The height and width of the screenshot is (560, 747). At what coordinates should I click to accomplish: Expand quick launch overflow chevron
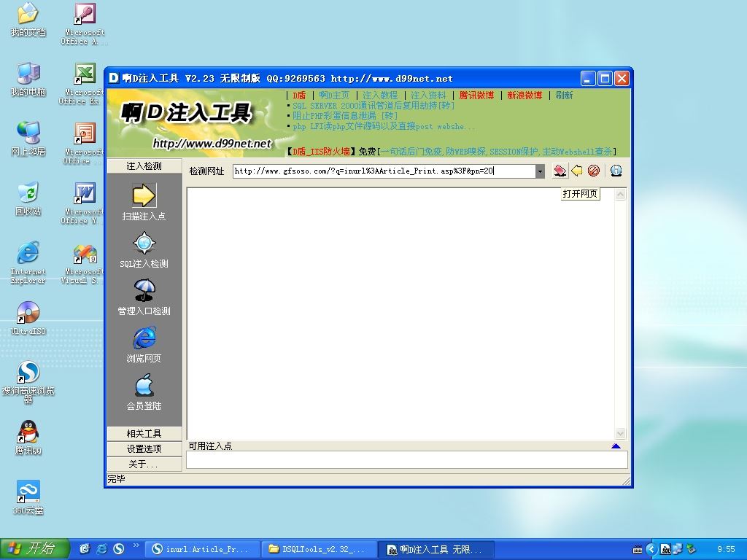pyautogui.click(x=136, y=545)
